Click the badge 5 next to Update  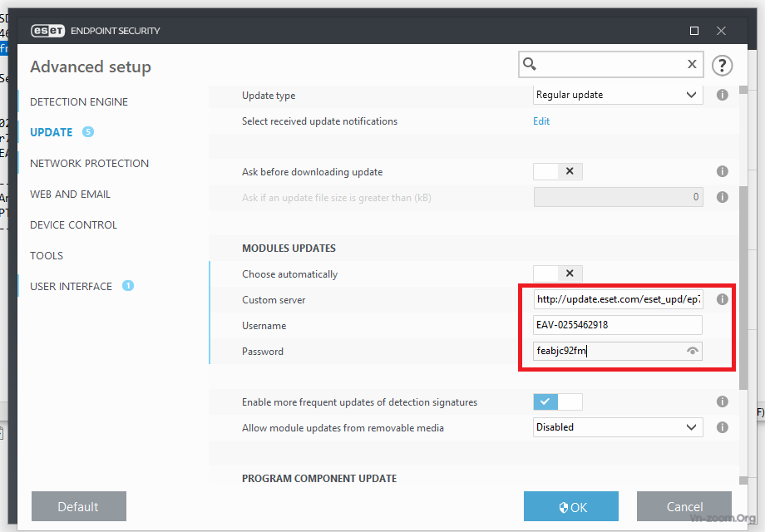tap(88, 131)
